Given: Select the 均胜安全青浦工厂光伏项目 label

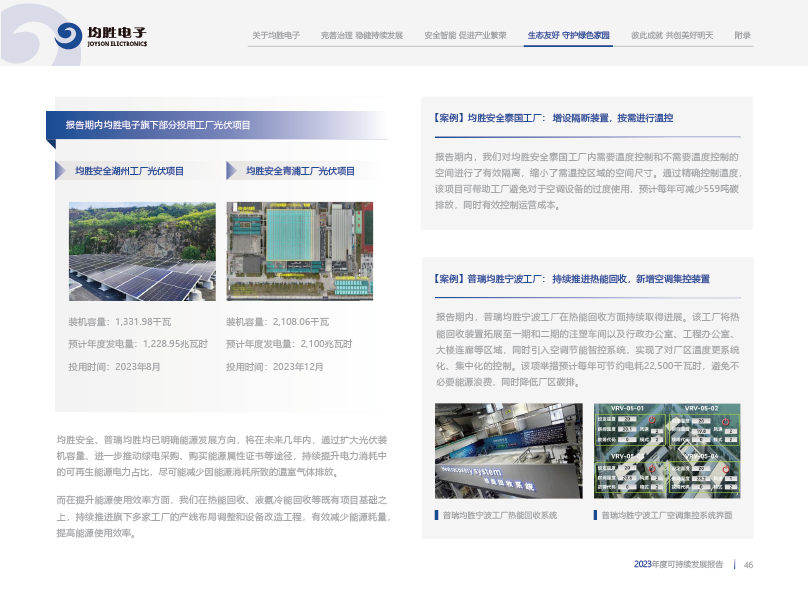Looking at the screenshot, I should point(300,171).
